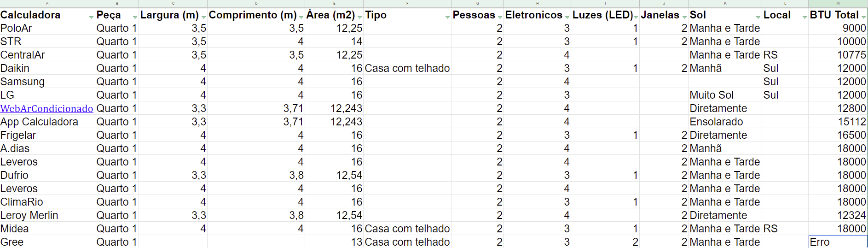Expand the Janelas filter dropdown

[684, 18]
